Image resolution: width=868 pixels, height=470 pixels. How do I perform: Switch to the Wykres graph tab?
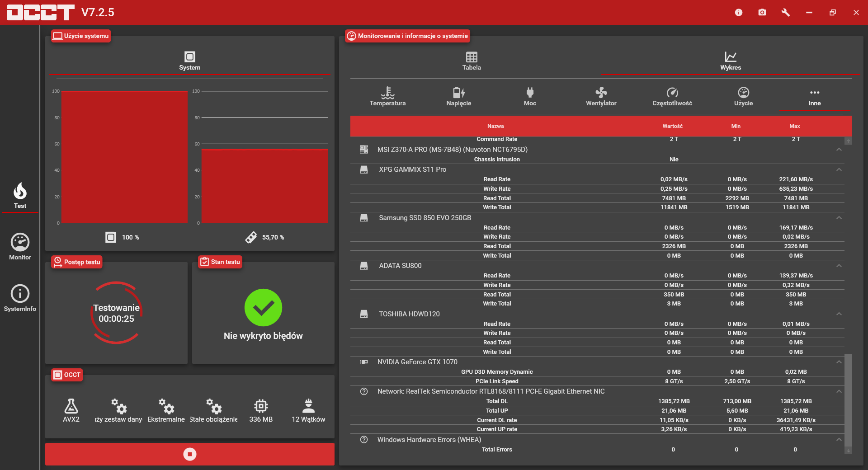point(731,61)
